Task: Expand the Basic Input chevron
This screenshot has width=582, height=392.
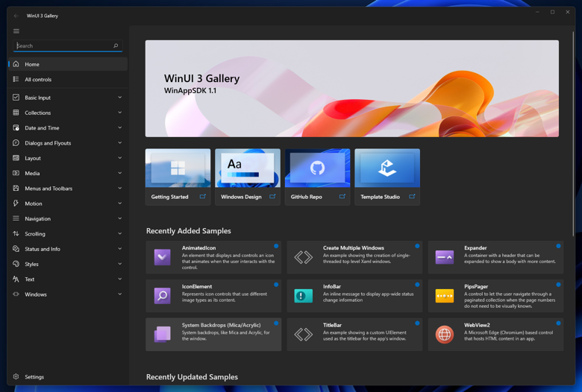Action: [120, 97]
